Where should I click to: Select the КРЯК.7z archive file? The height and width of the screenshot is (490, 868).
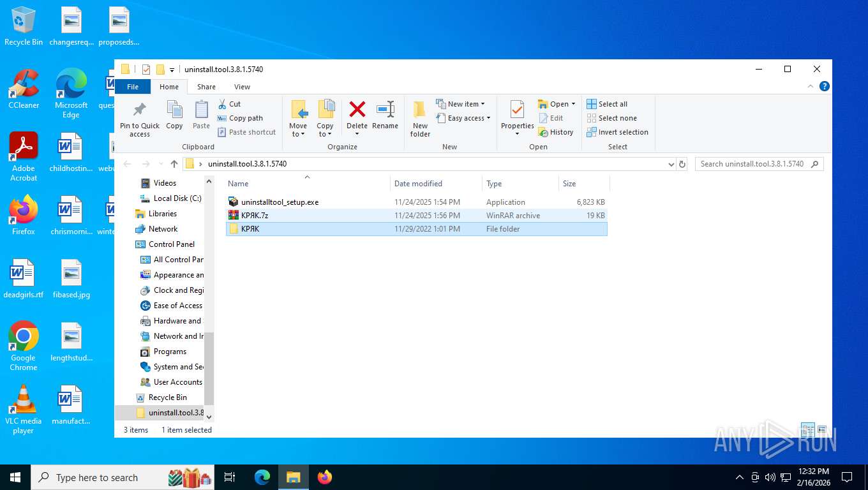[417, 216]
